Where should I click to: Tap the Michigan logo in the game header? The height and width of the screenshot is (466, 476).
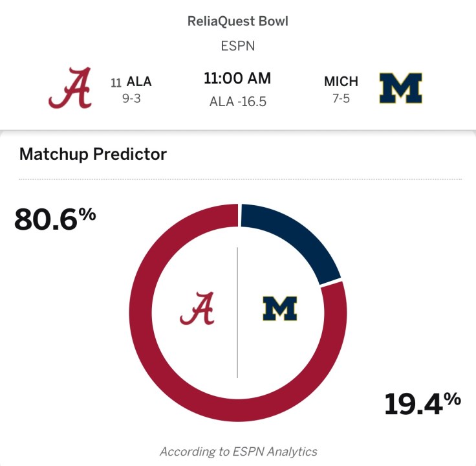click(x=400, y=89)
